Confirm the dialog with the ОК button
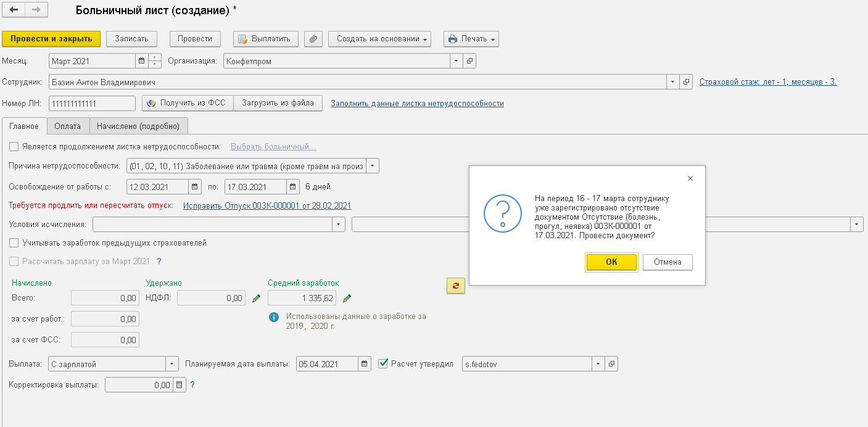 [611, 262]
